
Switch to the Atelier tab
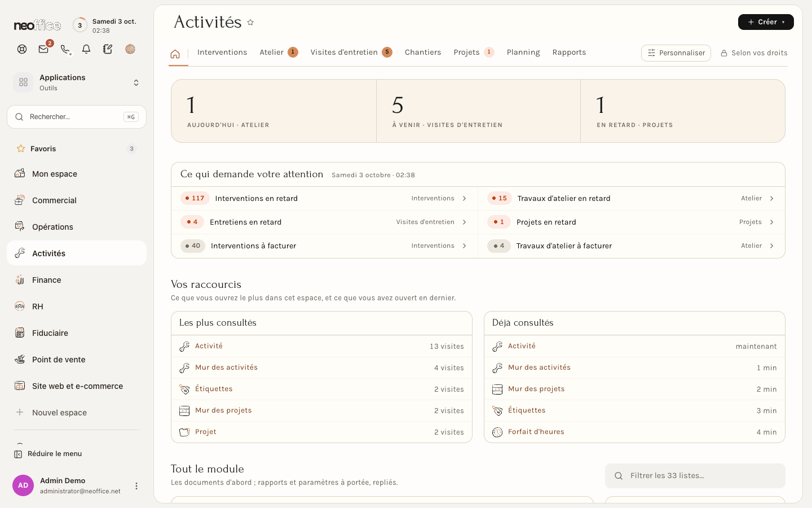pyautogui.click(x=279, y=52)
